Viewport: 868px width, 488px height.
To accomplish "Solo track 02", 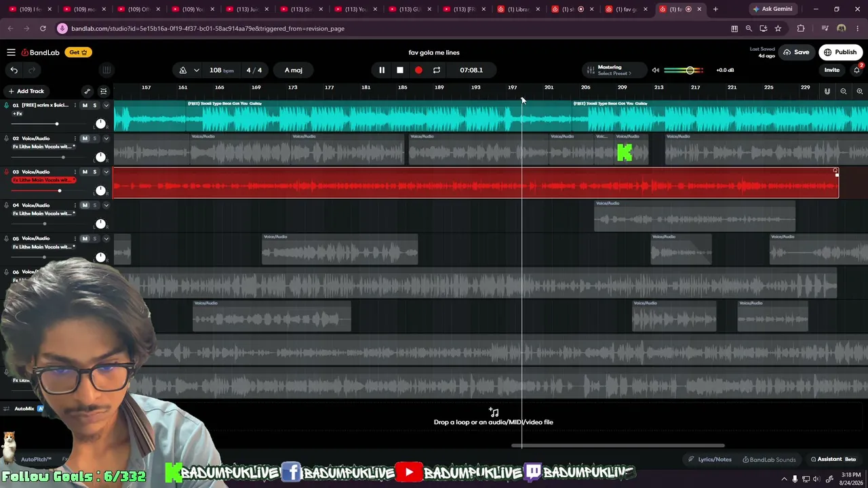I will click(95, 138).
